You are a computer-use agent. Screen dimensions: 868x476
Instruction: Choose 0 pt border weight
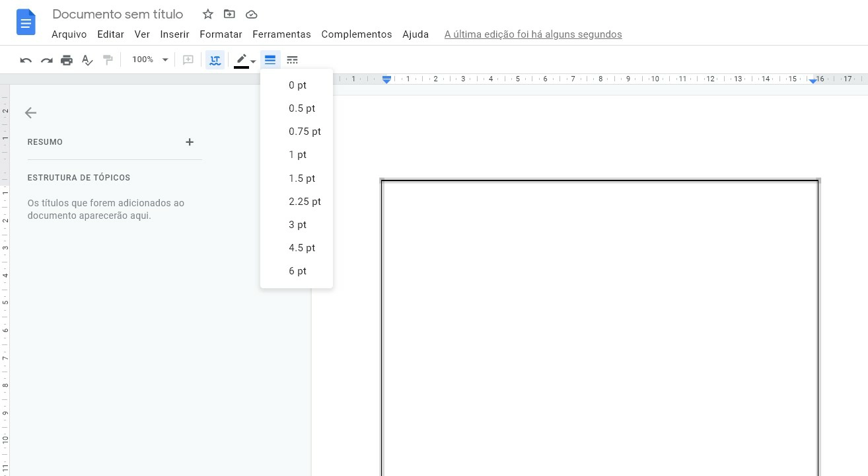[297, 85]
